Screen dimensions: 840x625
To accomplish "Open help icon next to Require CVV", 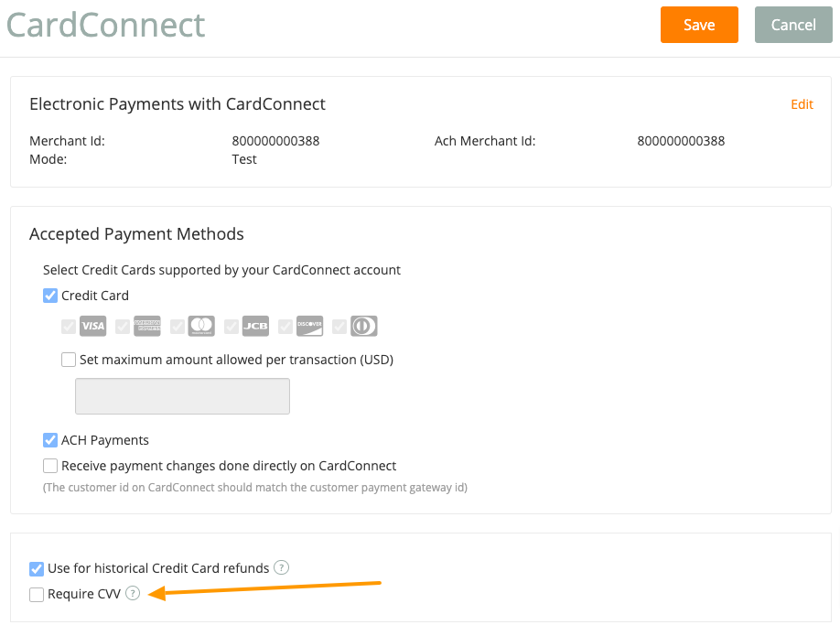I will [x=133, y=593].
